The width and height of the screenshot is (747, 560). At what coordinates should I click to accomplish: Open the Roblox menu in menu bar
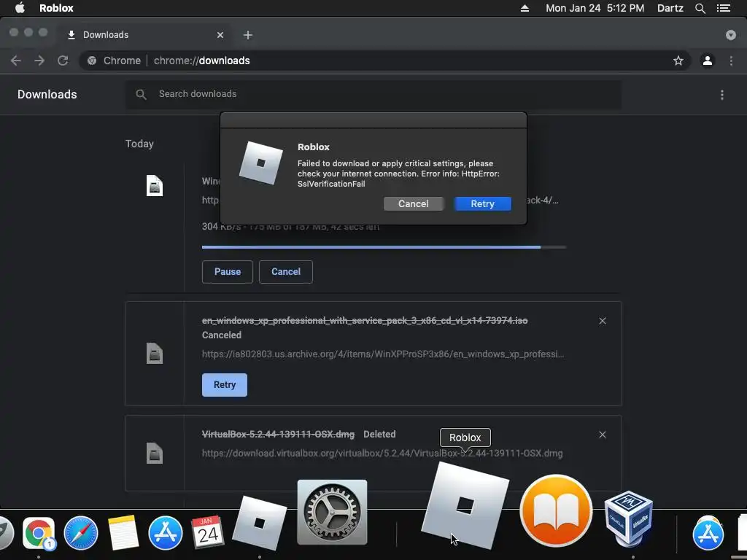(56, 8)
